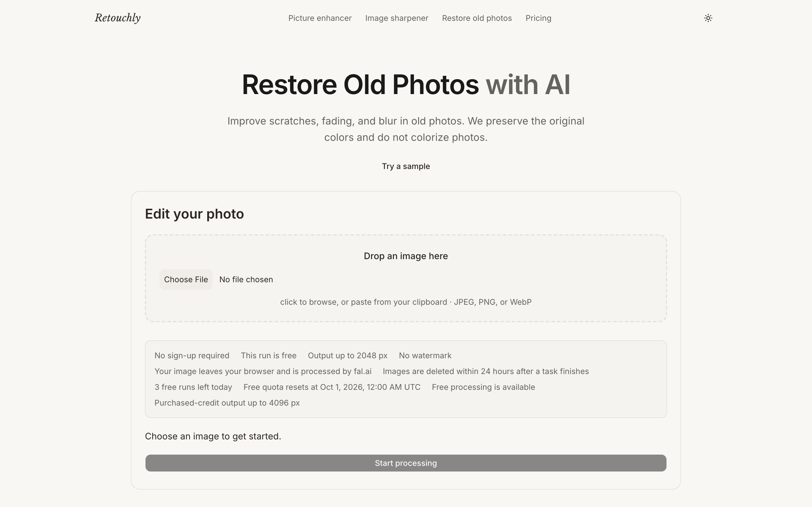Open the Picture enhancer page

coord(320,18)
